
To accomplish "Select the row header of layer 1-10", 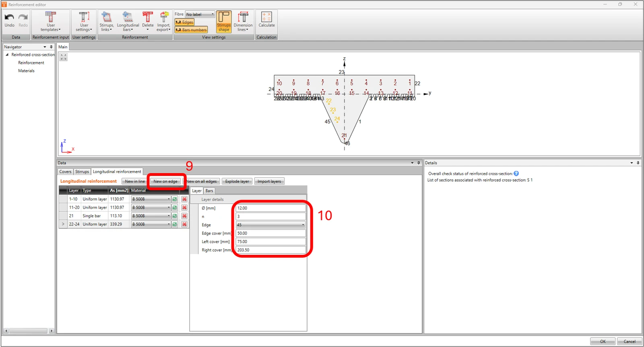I will (x=63, y=199).
